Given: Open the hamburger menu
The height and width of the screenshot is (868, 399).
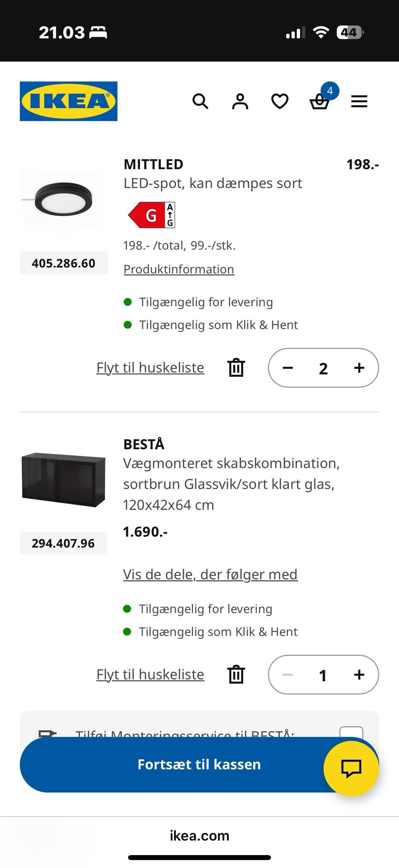Looking at the screenshot, I should 359,101.
